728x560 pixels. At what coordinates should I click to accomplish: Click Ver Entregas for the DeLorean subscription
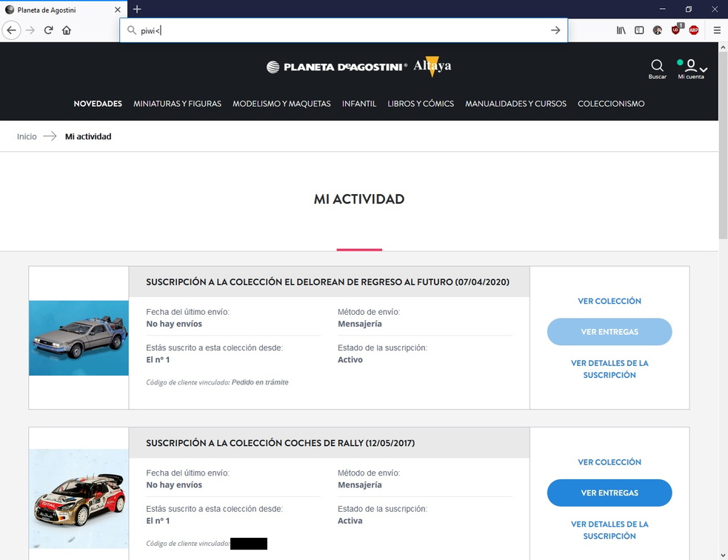click(610, 332)
